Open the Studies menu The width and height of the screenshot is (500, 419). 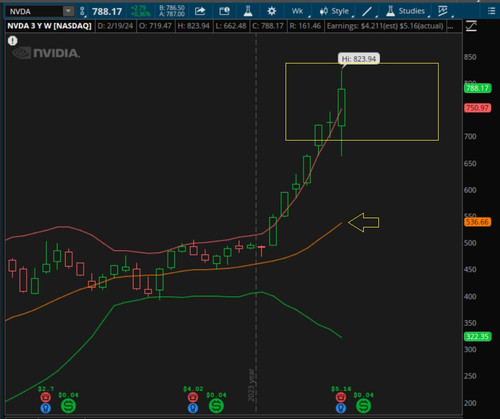click(x=407, y=11)
